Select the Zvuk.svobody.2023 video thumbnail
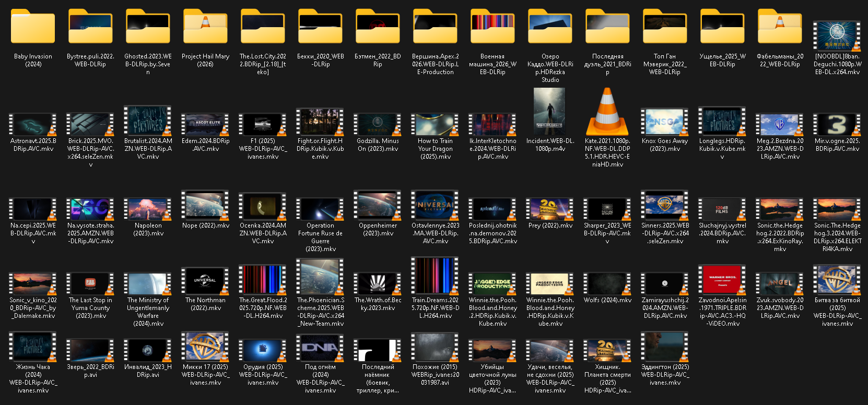The width and height of the screenshot is (868, 405). point(780,283)
